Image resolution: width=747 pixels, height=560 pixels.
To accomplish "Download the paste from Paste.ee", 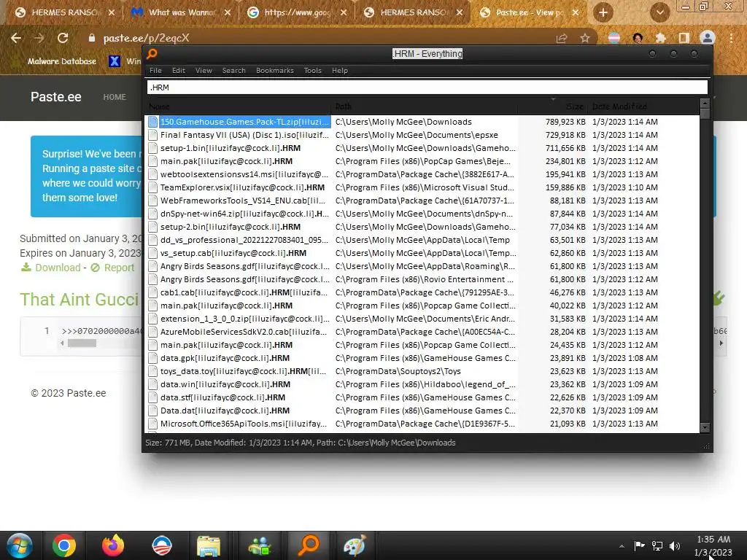I will [x=50, y=268].
